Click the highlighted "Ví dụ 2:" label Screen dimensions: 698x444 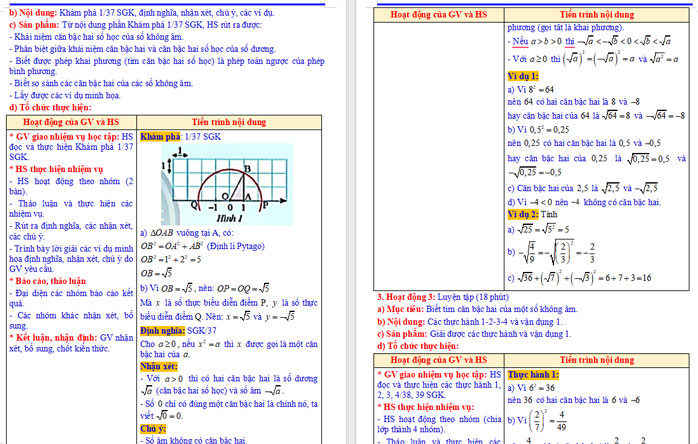coord(523,213)
